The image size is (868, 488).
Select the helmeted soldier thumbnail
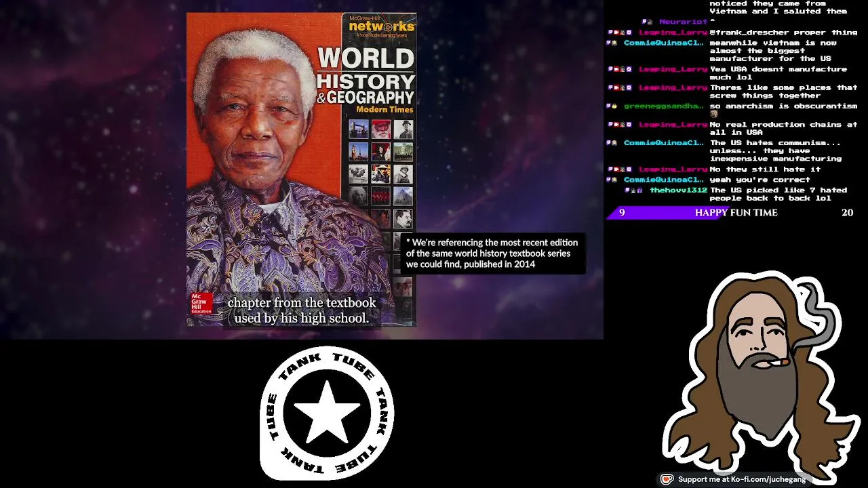click(x=403, y=174)
